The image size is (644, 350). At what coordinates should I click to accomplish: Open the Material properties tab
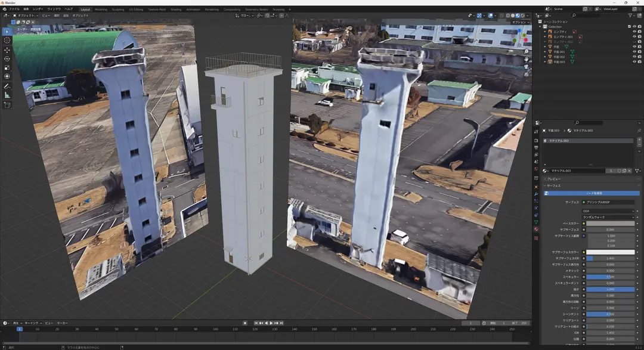(x=536, y=229)
